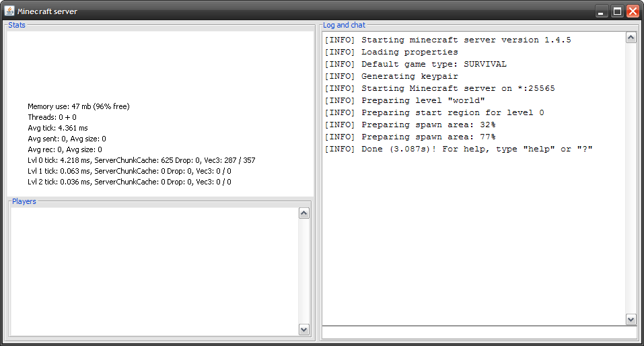Screen dimensions: 644x346
Task: Click the "Players" panel title
Action: [24, 201]
